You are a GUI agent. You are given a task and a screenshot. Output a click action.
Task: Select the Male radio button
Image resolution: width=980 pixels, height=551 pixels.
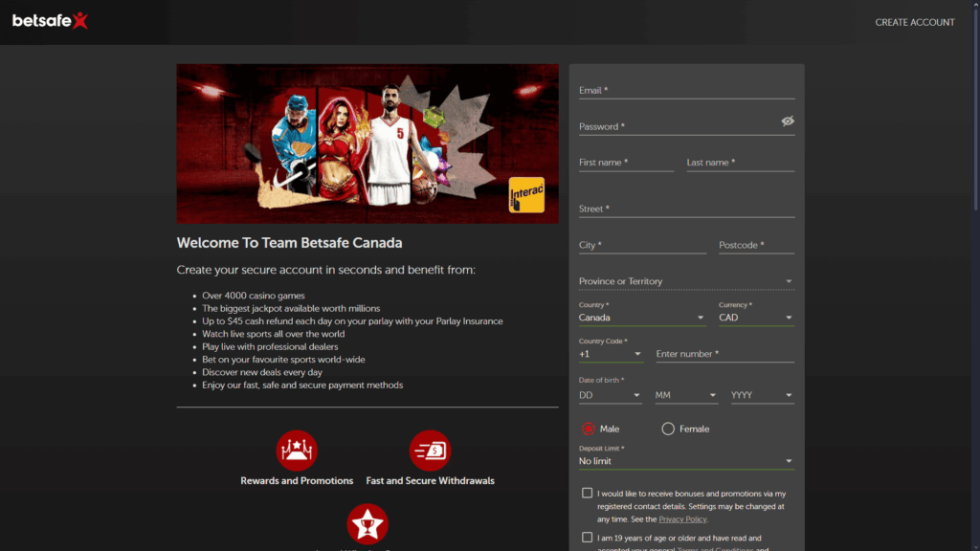(x=588, y=429)
